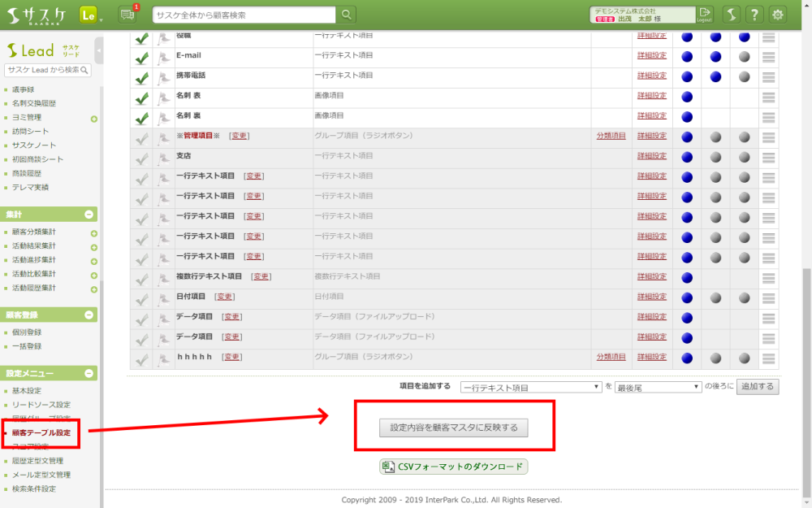
Task: Toggle the checkmark for 日付項目 row
Action: (142, 297)
